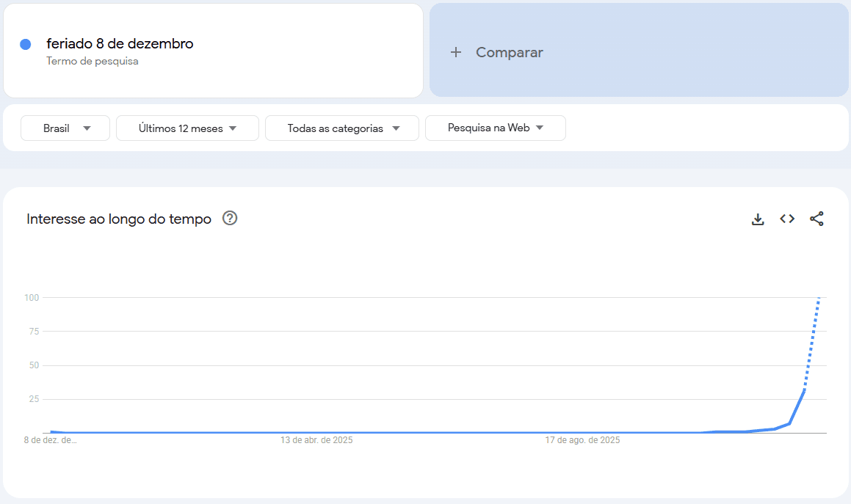This screenshot has height=504, width=851.
Task: Click the Comparar text to add term
Action: (509, 52)
